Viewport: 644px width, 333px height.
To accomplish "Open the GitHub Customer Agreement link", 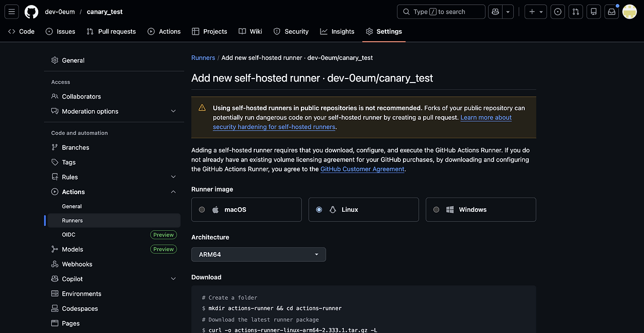I will 362,169.
